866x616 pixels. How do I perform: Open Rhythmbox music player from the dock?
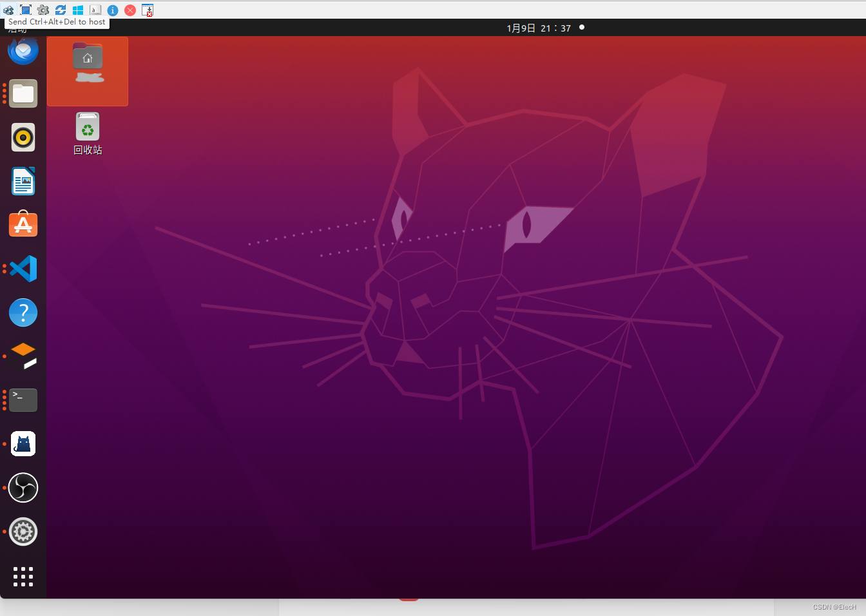pos(23,137)
